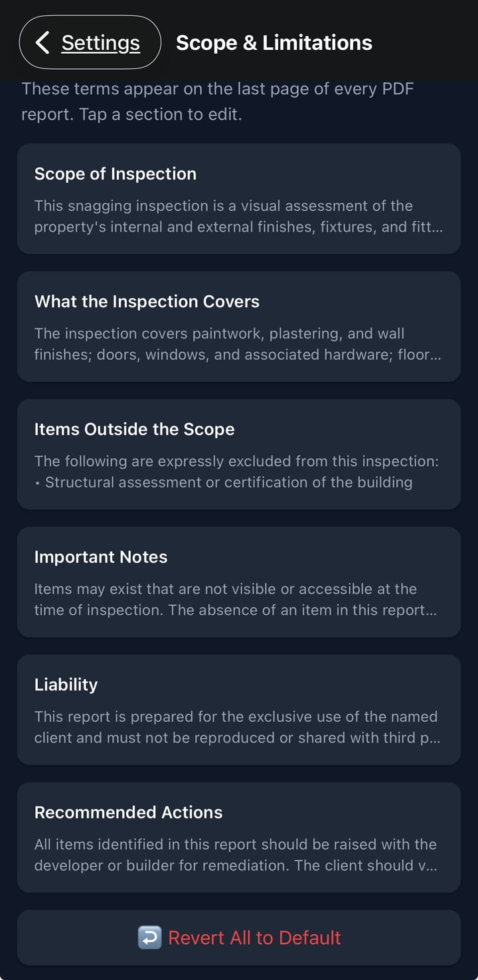Tap the Liability preview about third parties
Viewport: 478px width, 980px height.
pyautogui.click(x=236, y=727)
